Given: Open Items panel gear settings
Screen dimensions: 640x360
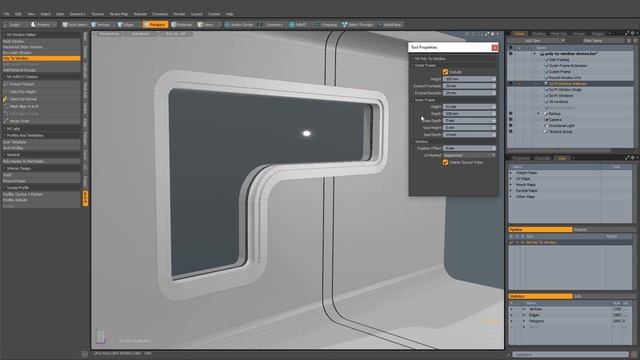Looking at the screenshot, I should [x=632, y=33].
